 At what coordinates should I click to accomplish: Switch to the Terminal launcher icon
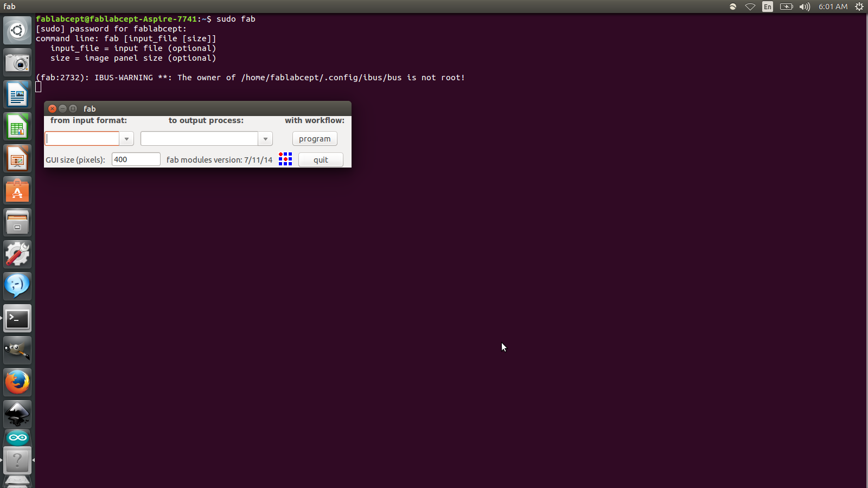click(x=17, y=318)
